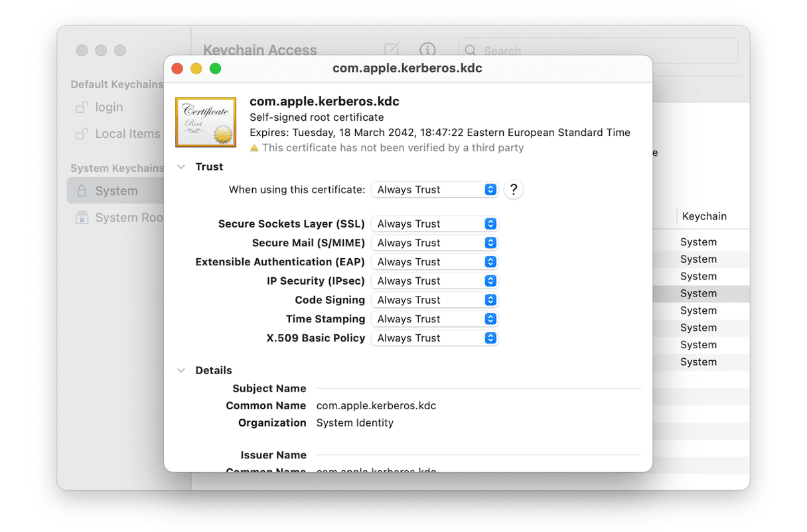Collapse the Details section
This screenshot has height=532, width=807.
tap(181, 371)
